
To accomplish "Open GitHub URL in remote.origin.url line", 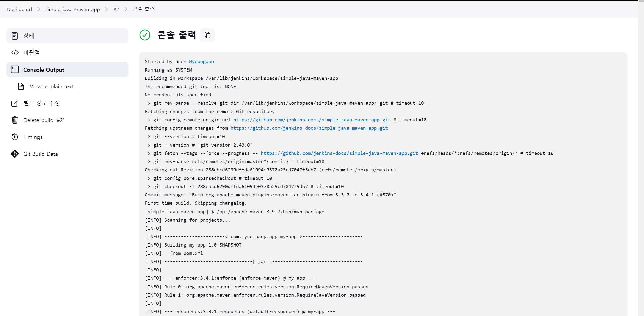I will [312, 120].
